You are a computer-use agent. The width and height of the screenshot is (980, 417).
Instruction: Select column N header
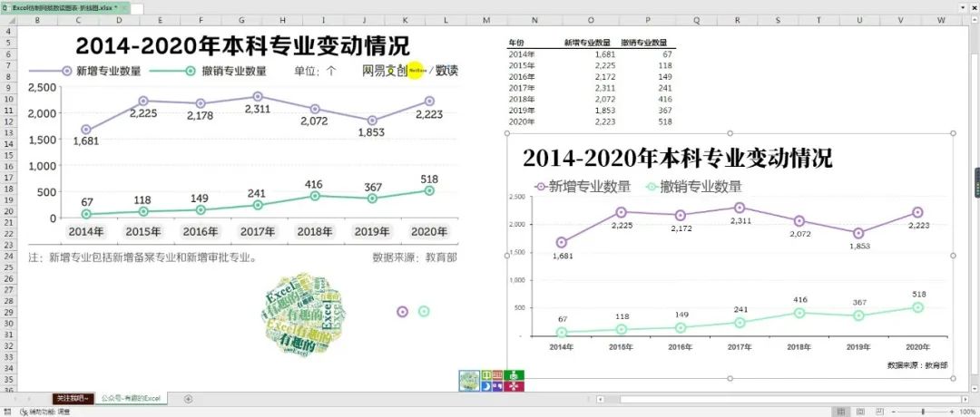[x=534, y=21]
